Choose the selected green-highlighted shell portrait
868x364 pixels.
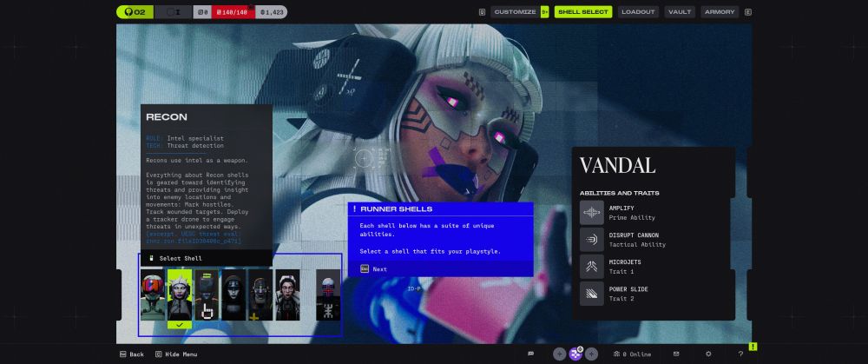[x=180, y=295]
